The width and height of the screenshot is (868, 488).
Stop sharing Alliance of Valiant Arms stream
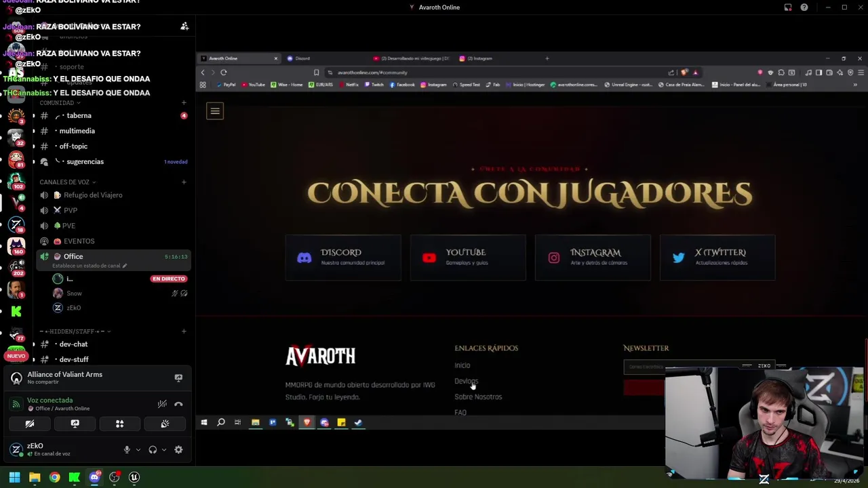pyautogui.click(x=178, y=378)
